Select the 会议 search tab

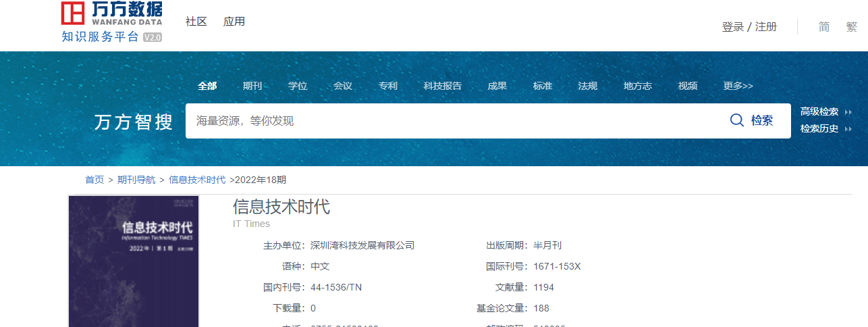(343, 86)
